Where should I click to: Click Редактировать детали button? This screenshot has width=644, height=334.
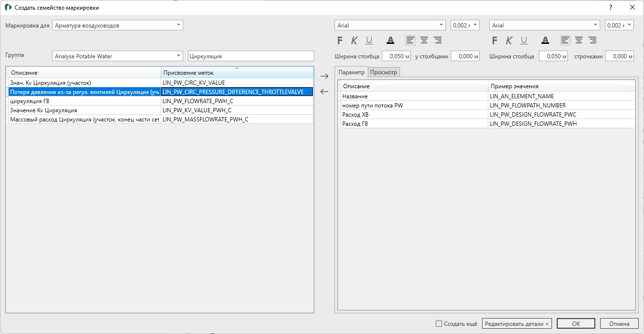coord(517,324)
